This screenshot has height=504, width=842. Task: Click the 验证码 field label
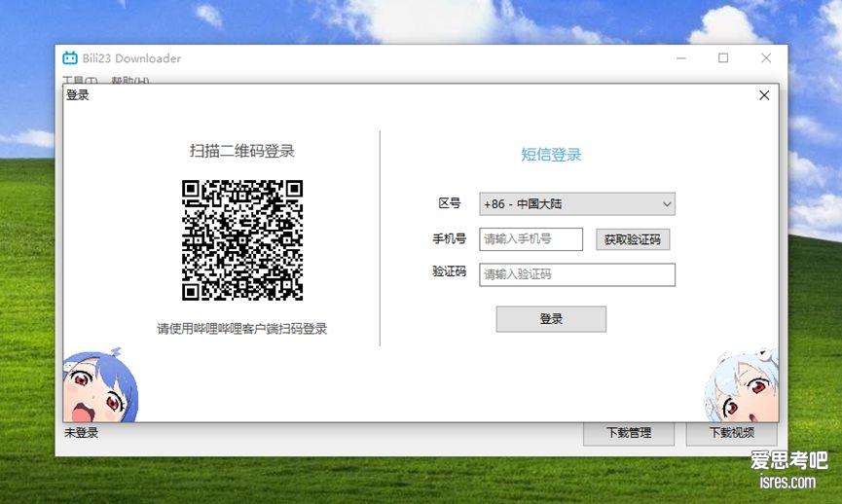(449, 271)
